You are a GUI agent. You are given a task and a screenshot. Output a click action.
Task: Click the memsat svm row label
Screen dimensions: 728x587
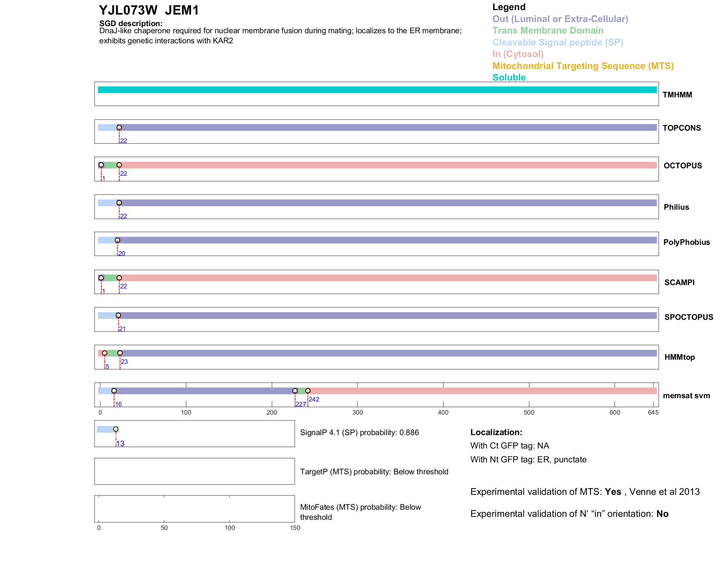pos(686,396)
